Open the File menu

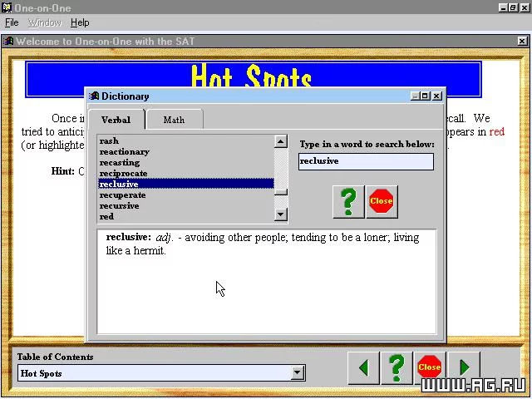(x=12, y=22)
